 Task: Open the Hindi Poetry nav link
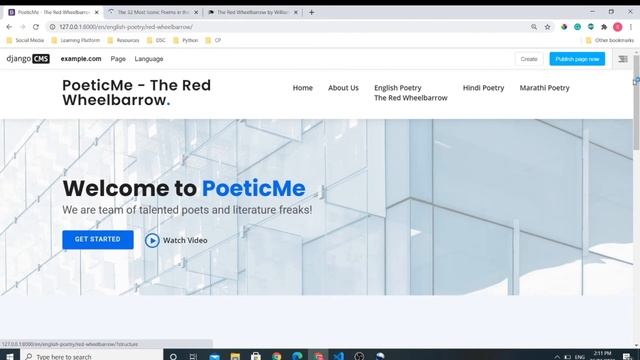(x=483, y=88)
